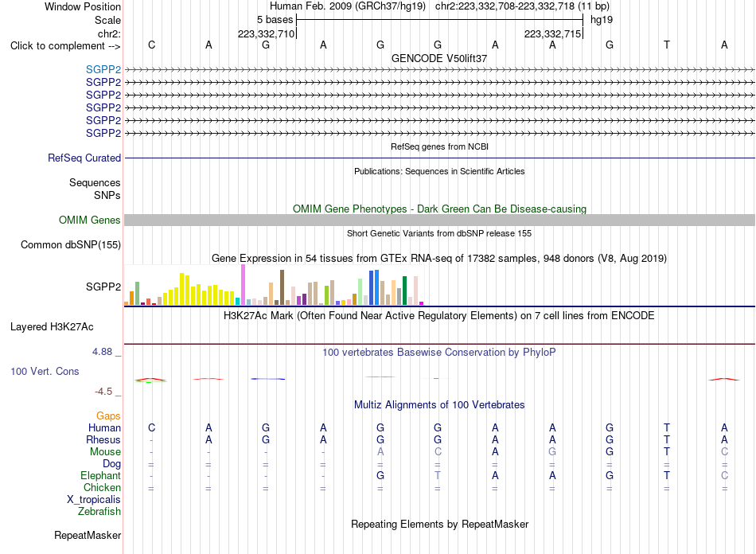
Task: Click the T base in the Mouse alignment row
Action: pos(667,452)
